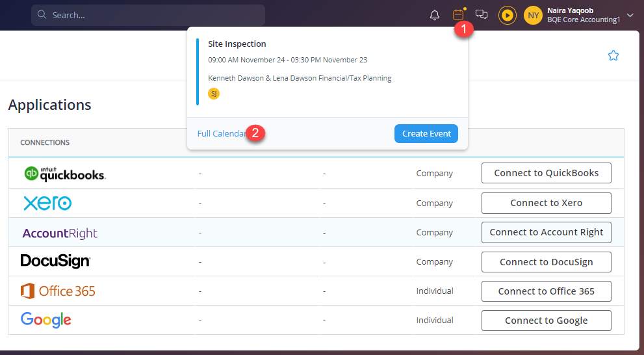Open the calendar events icon
644x355 pixels.
[458, 15]
